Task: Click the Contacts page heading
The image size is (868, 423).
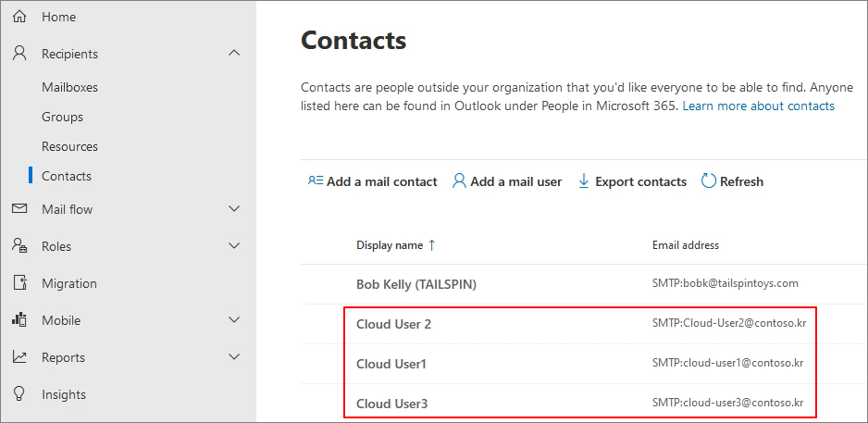Action: pyautogui.click(x=353, y=41)
